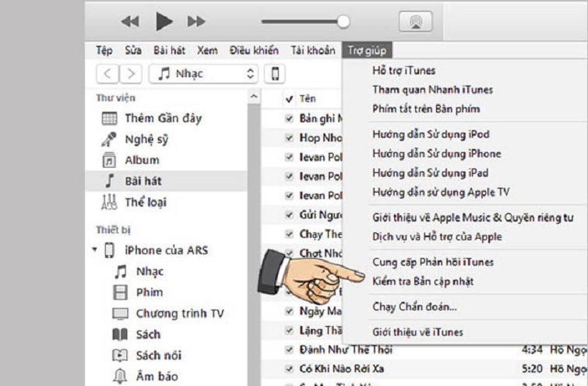Select Chạy Chẩn đoán menu entry

click(414, 306)
